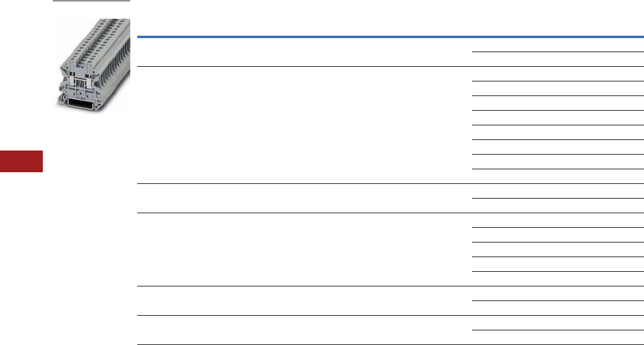Select the red section tab on left edge
The height and width of the screenshot is (345, 644).
pos(21,161)
